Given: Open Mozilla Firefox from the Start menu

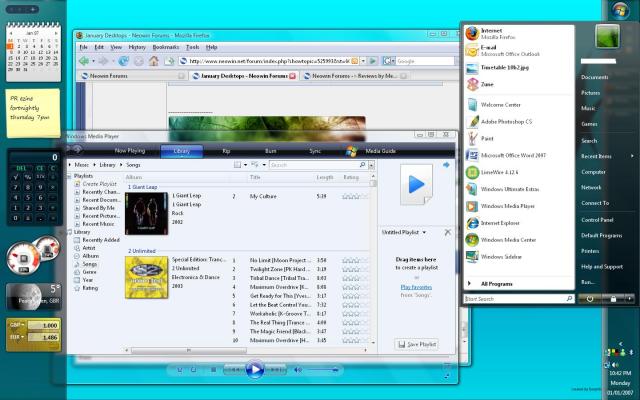Looking at the screenshot, I should tap(518, 33).
